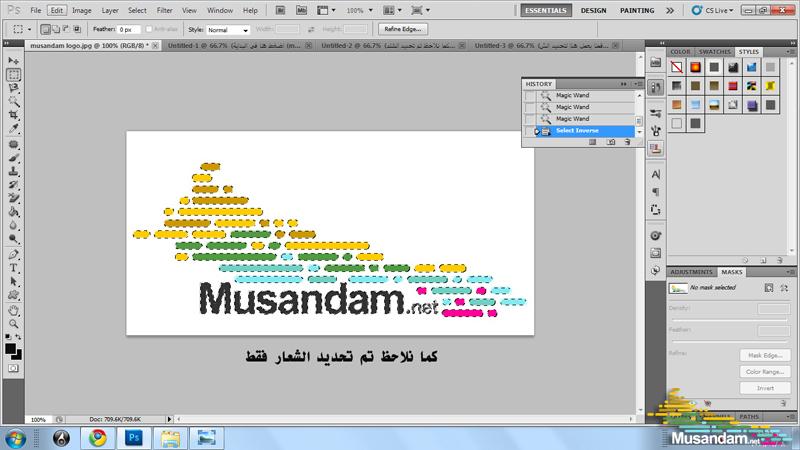Select the Eyedropper tool
This screenshot has height=450, width=800.
click(13, 128)
